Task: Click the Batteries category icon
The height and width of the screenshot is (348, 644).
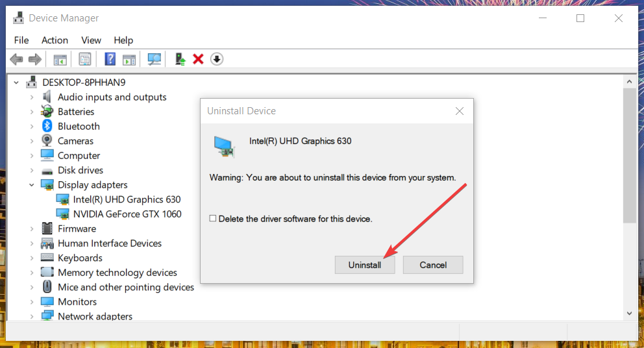Action: click(47, 111)
